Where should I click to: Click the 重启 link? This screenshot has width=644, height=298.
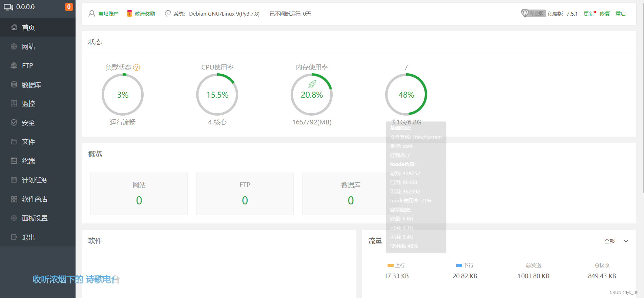click(x=621, y=14)
